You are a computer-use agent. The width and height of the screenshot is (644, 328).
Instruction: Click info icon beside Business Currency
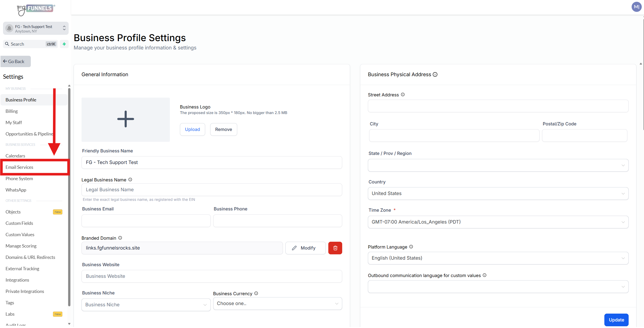click(x=256, y=293)
